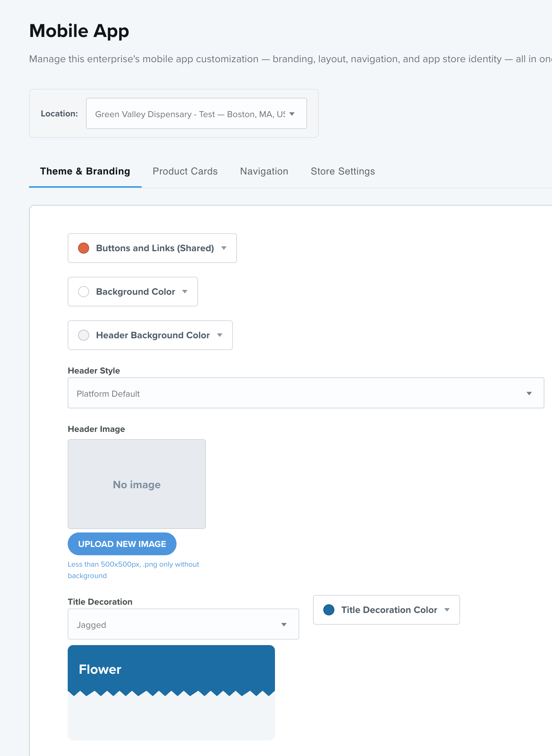Click the Upload New Image button
The width and height of the screenshot is (552, 756).
click(122, 544)
